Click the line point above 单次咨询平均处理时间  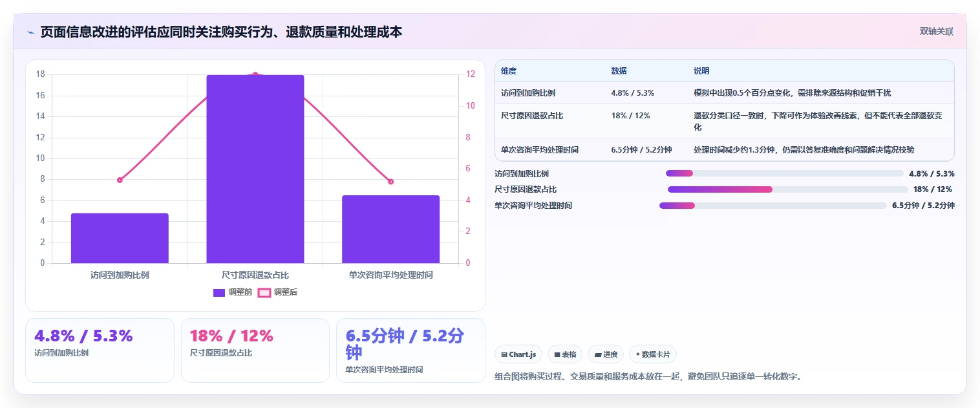[x=390, y=182]
